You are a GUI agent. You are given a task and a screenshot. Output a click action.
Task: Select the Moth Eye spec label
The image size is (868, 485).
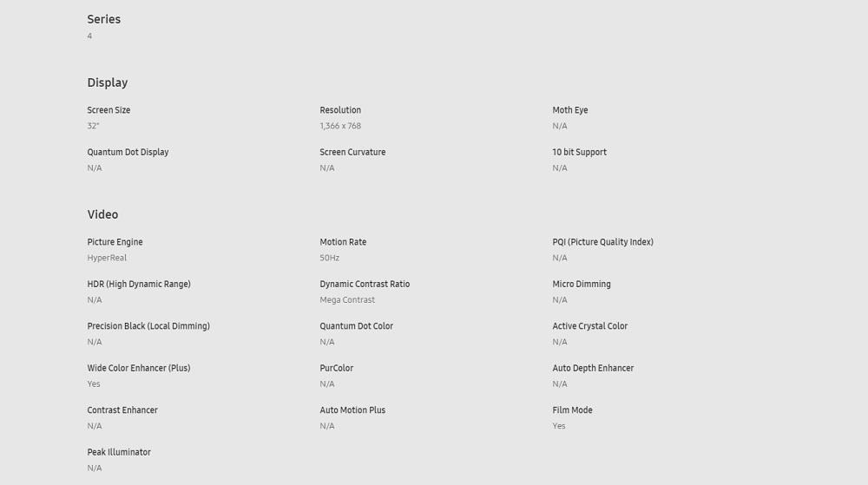click(x=570, y=110)
